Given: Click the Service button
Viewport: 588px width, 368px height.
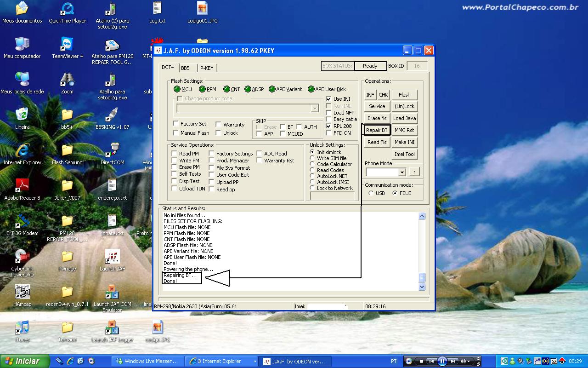Looking at the screenshot, I should click(377, 106).
